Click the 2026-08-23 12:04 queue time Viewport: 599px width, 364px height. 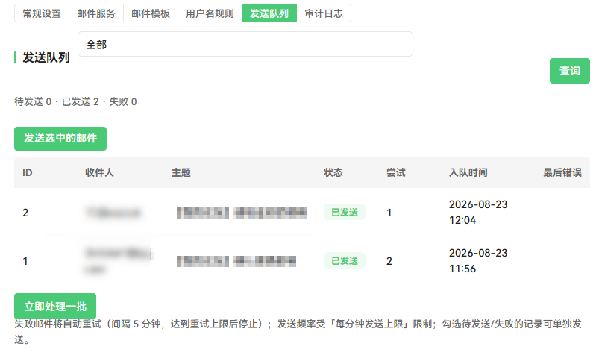coord(478,213)
